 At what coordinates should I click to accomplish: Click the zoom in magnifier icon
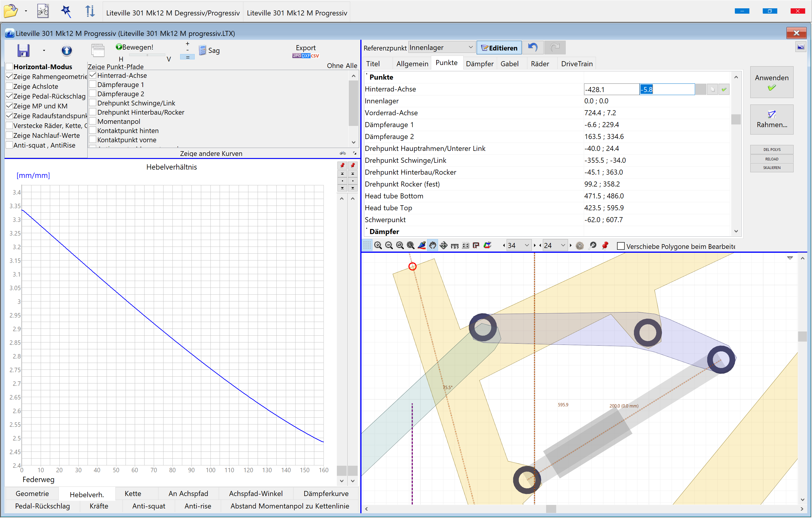point(378,246)
